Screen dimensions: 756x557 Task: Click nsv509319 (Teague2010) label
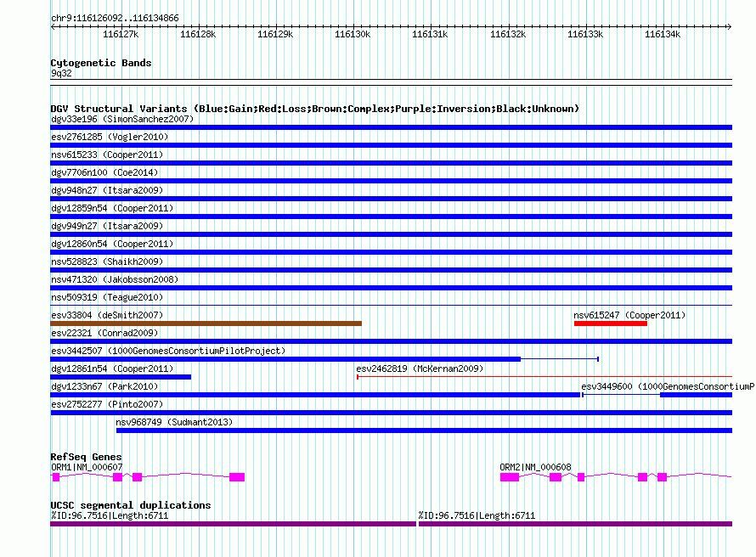(x=107, y=297)
